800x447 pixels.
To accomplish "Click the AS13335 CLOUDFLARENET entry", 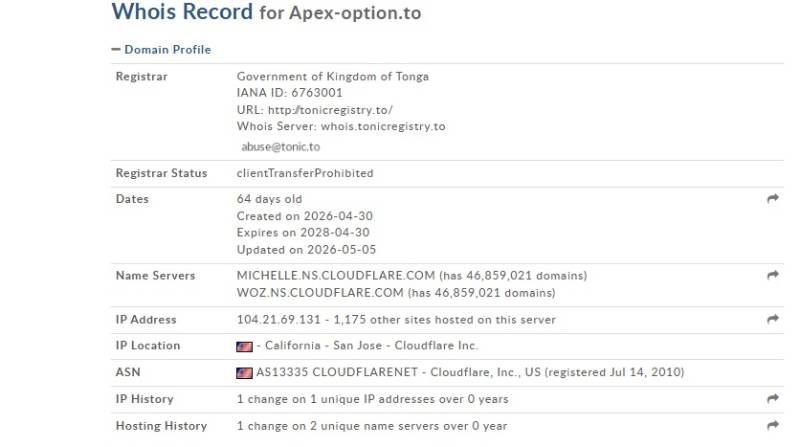I will click(x=337, y=372).
